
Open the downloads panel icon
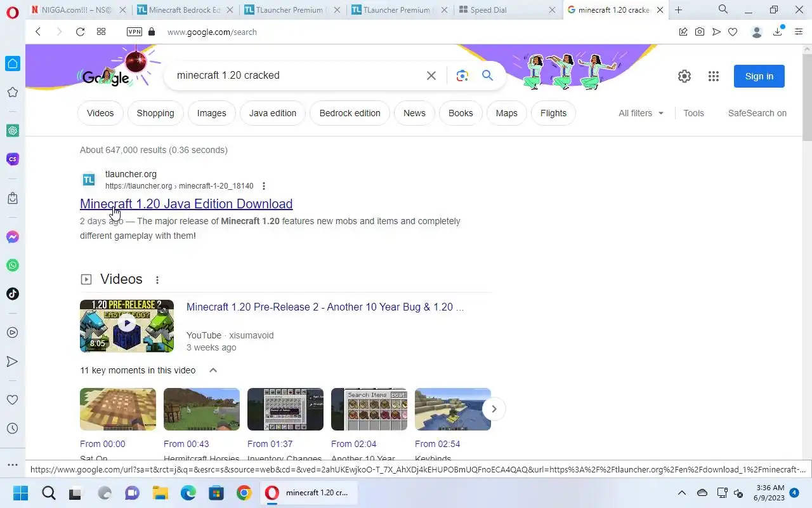[x=777, y=32]
